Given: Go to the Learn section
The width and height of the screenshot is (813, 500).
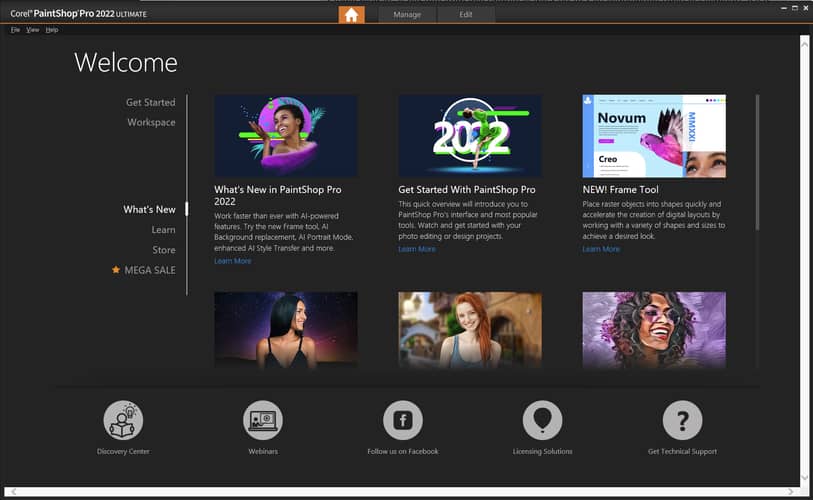Looking at the screenshot, I should (x=163, y=230).
